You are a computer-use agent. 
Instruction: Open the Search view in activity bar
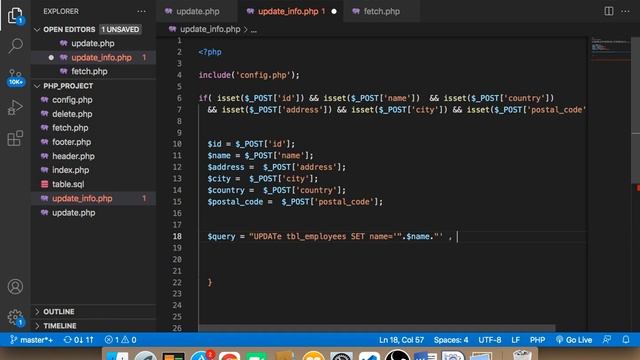(15, 45)
